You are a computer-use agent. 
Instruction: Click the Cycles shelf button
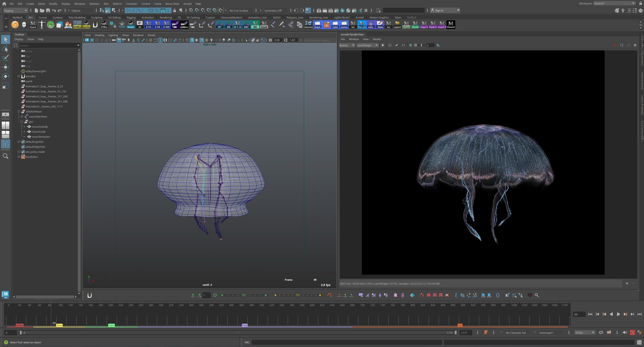pos(415,25)
